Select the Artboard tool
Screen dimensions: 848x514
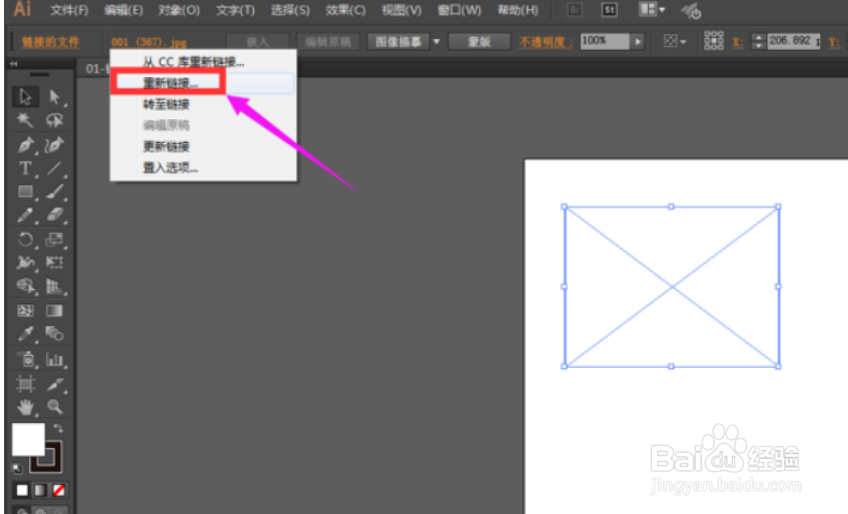pos(25,384)
